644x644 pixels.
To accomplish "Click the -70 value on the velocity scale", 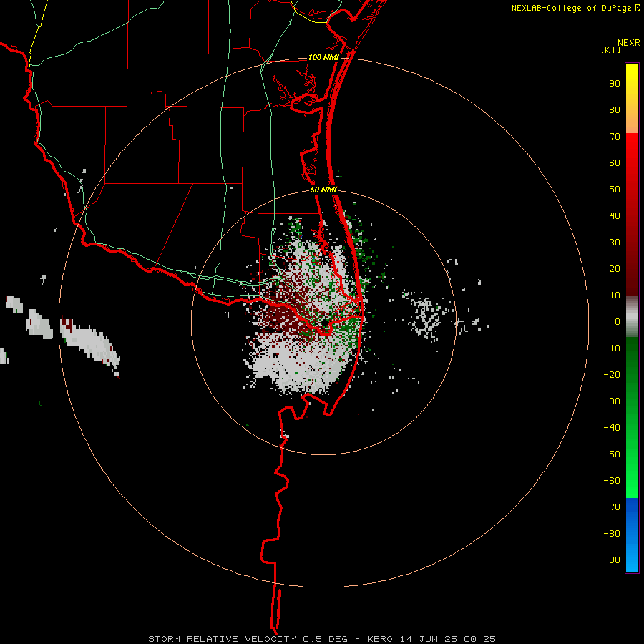I will click(x=612, y=507).
